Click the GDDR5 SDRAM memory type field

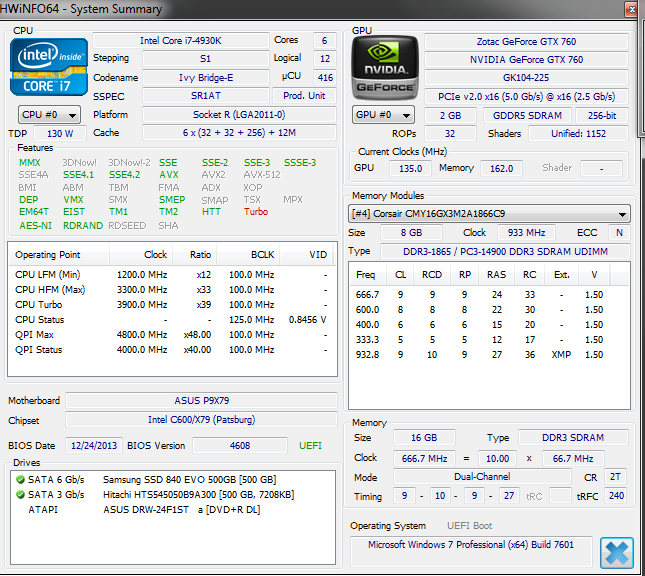pos(527,116)
